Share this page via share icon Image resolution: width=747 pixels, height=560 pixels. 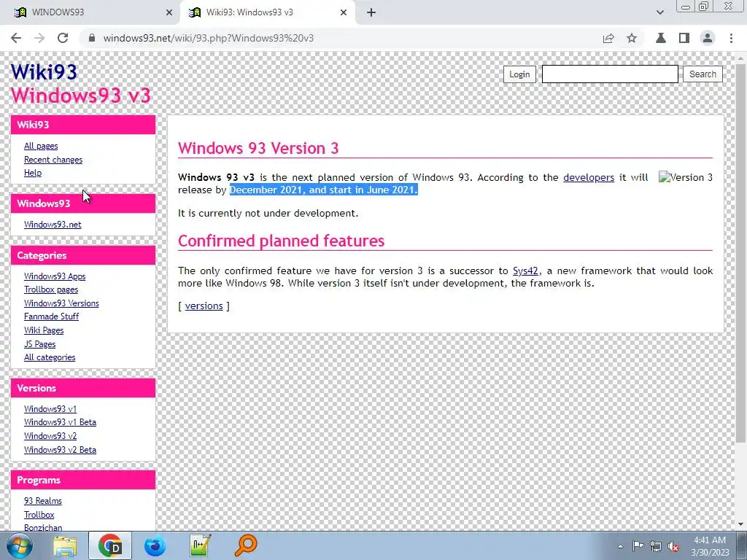point(608,38)
